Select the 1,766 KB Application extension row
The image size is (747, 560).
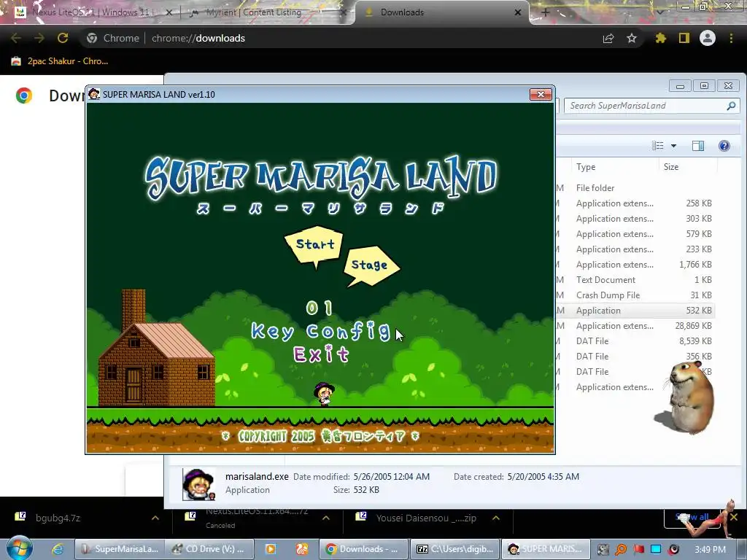coord(636,264)
